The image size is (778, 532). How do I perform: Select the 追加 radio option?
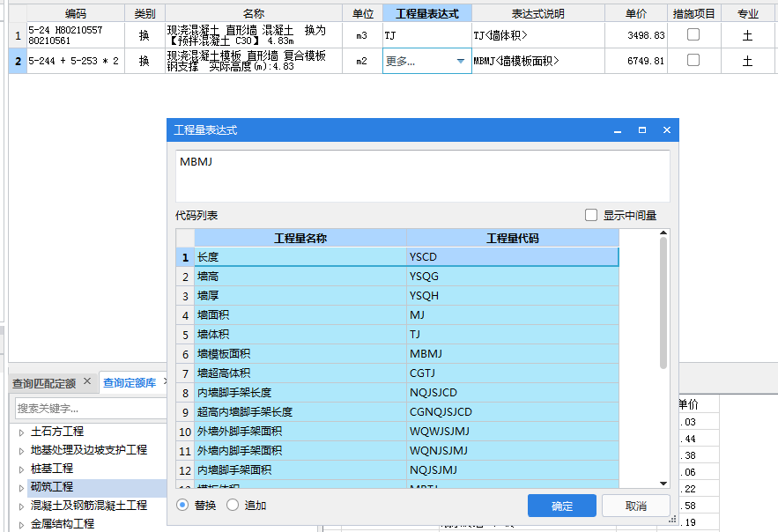[233, 506]
